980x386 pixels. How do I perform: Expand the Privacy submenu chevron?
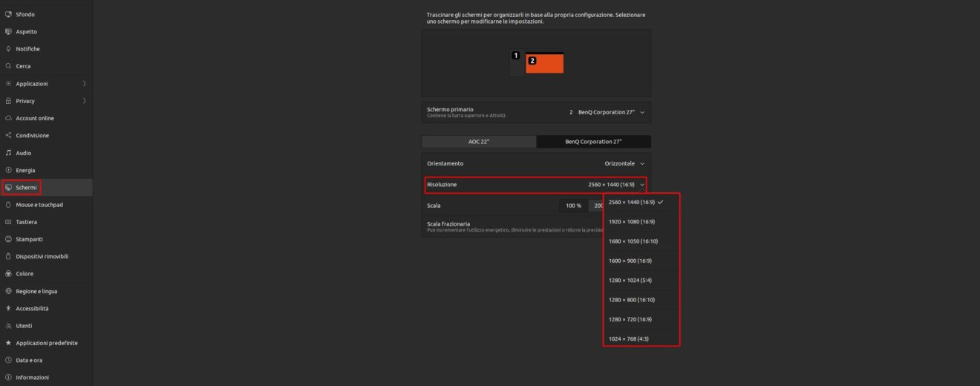pyautogui.click(x=84, y=101)
